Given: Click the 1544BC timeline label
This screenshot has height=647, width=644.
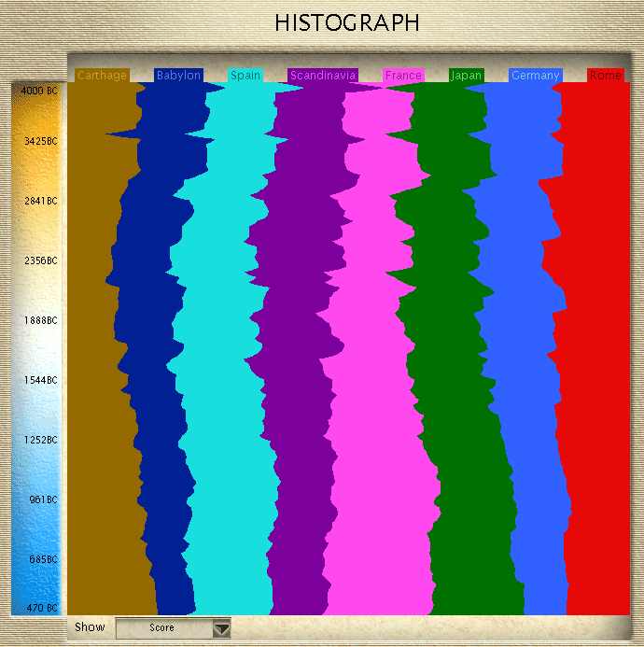Looking at the screenshot, I should tap(41, 380).
